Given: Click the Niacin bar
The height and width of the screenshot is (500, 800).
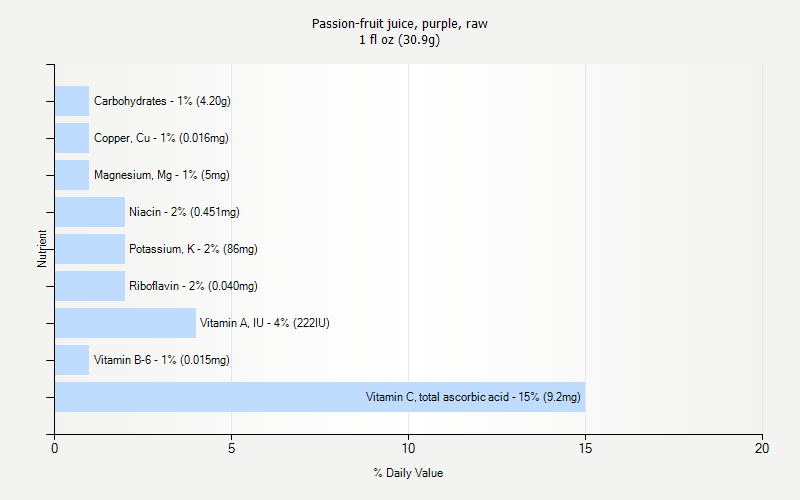Looking at the screenshot, I should coord(90,212).
